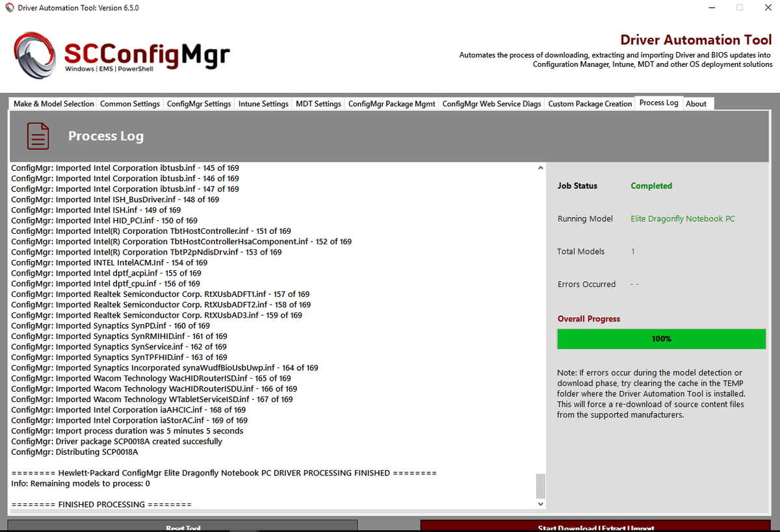Click log line 'SynTPFHID.inf - 163 of 169'

[119, 357]
